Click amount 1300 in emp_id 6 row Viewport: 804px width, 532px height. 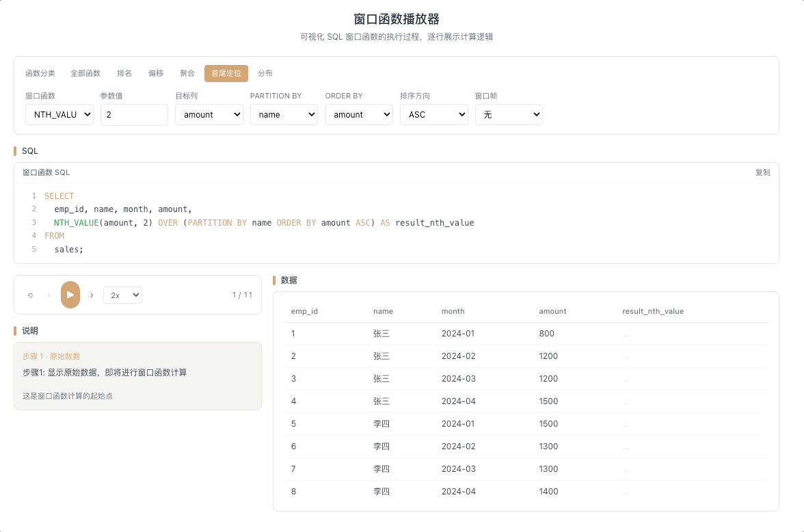[x=548, y=447]
